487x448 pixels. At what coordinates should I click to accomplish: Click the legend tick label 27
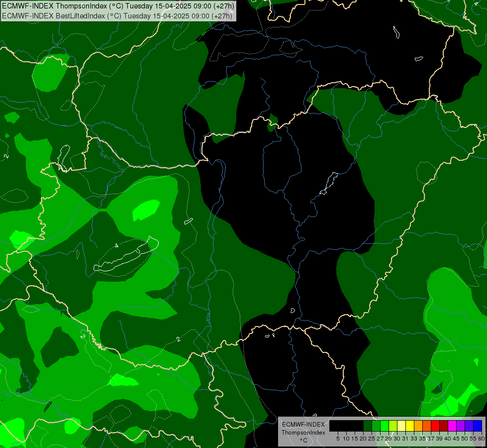[380, 439]
